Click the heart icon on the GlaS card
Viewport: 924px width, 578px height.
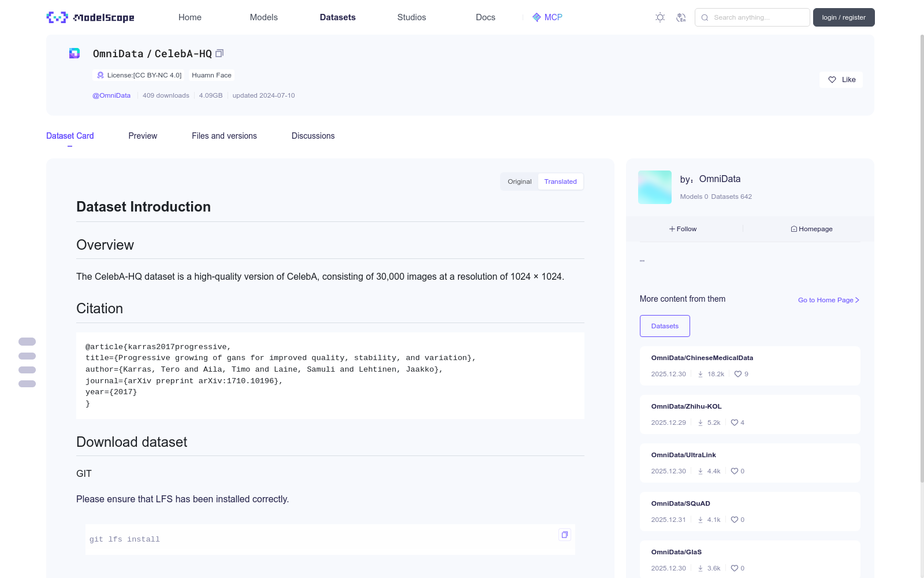point(735,568)
